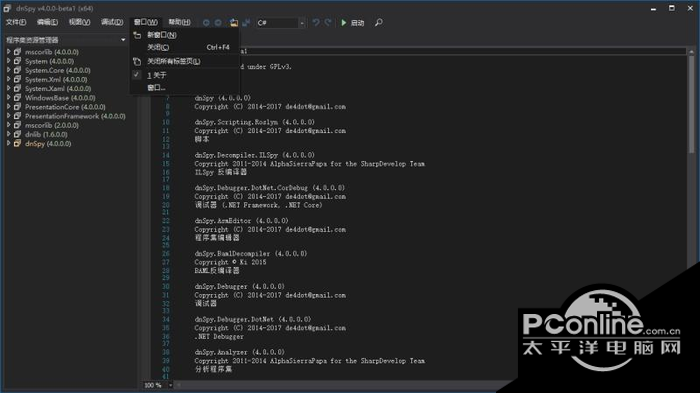Open the assembly explorer panel dropdown arrow

(123, 40)
